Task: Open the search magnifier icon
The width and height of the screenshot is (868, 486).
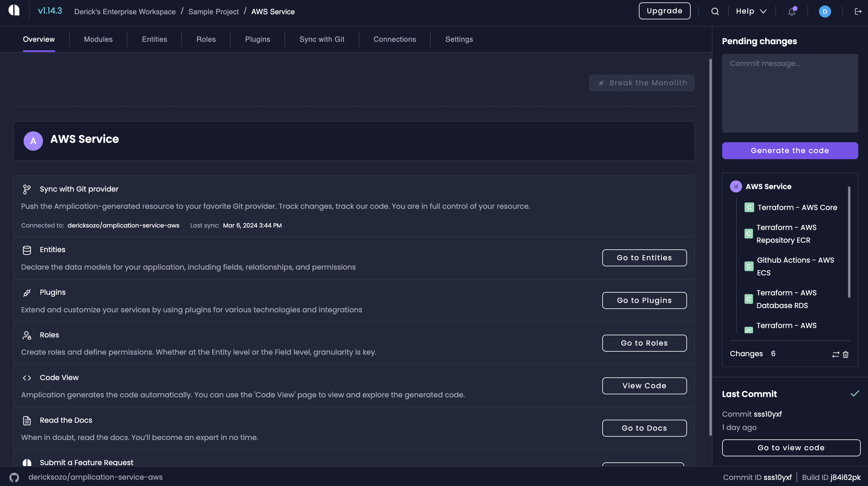Action: [x=715, y=11]
